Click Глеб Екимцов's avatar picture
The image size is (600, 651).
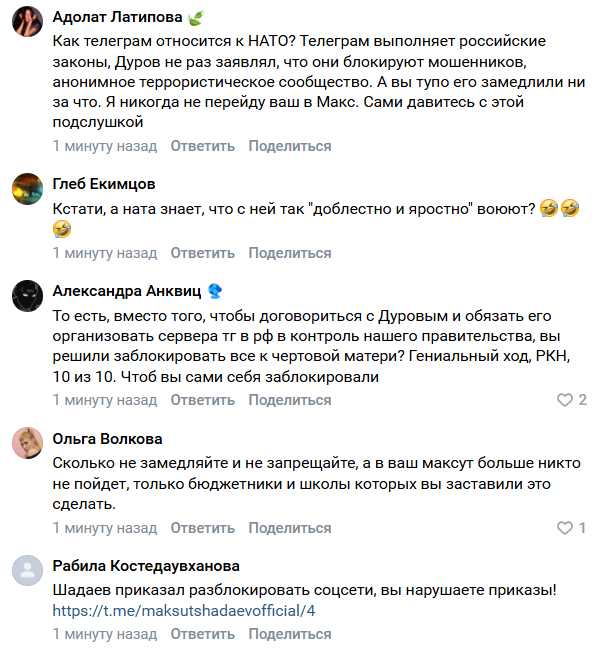[27, 186]
